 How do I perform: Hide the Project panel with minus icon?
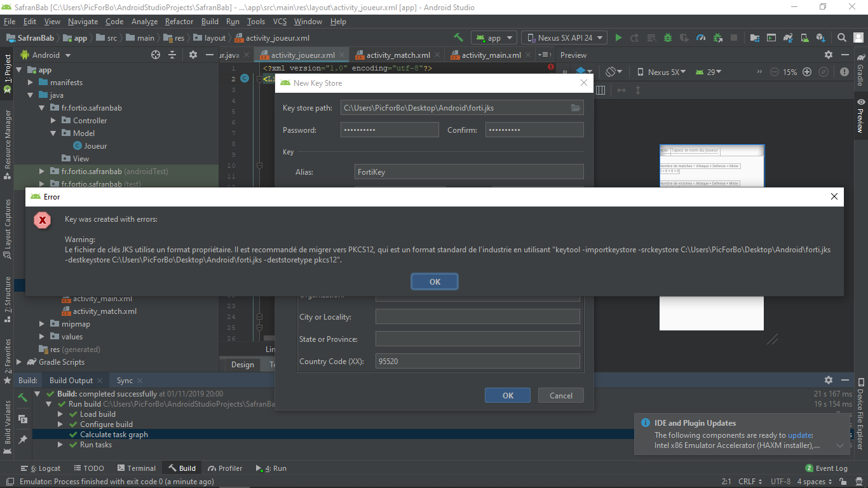point(209,55)
